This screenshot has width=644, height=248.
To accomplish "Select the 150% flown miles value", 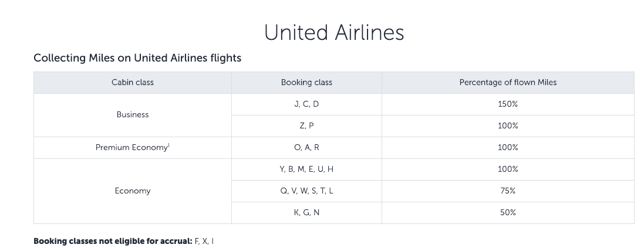I will click(508, 104).
